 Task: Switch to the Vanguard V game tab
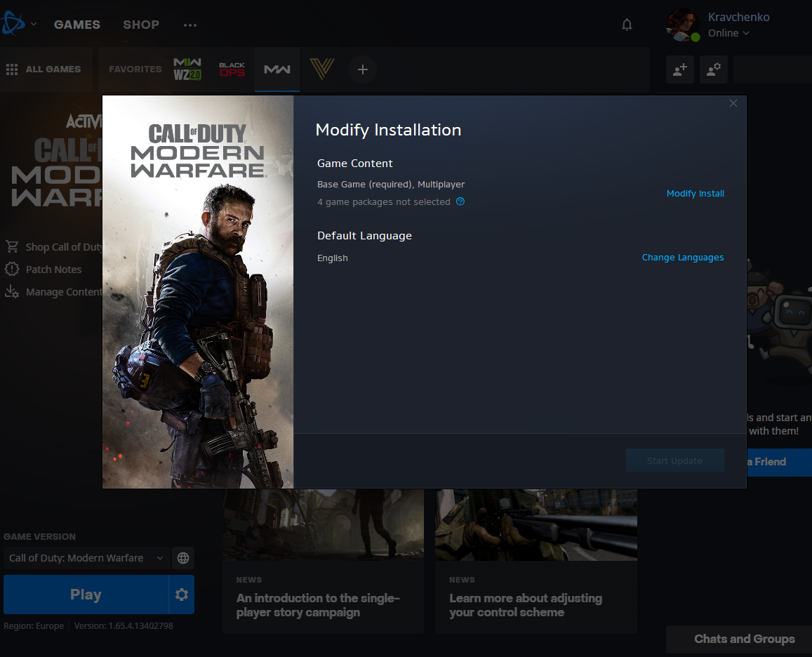coord(322,69)
